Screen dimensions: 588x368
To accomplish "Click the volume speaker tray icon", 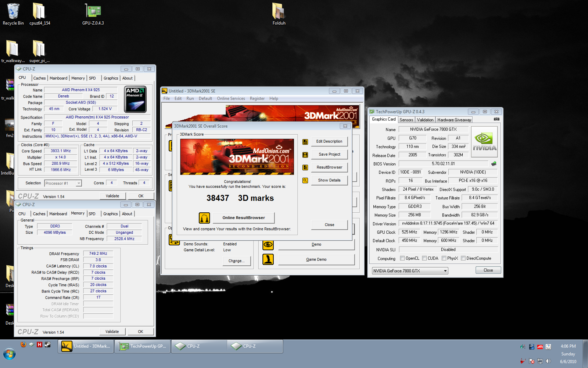I will tap(548, 361).
